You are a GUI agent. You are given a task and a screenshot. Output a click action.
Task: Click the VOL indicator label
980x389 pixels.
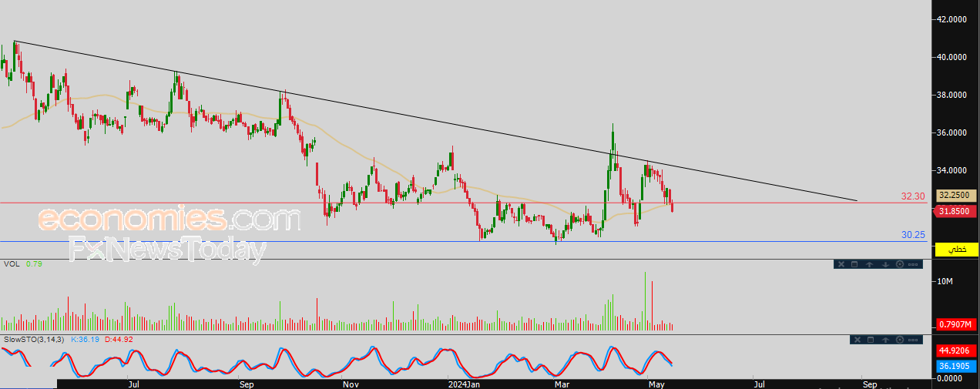click(12, 264)
